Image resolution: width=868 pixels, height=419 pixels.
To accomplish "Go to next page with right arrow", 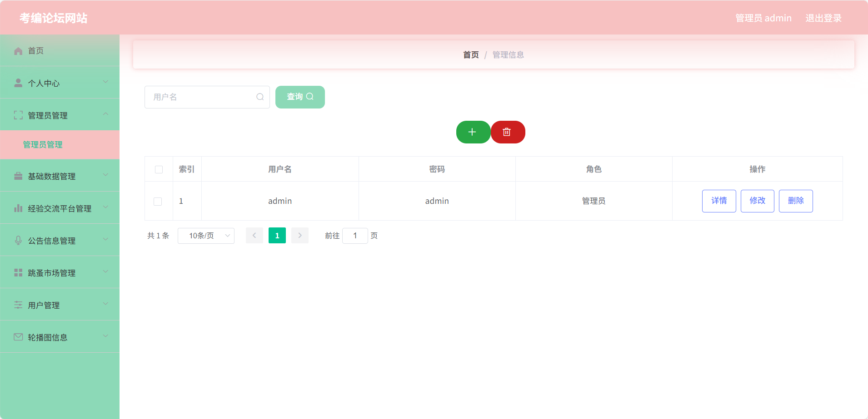I will point(300,236).
